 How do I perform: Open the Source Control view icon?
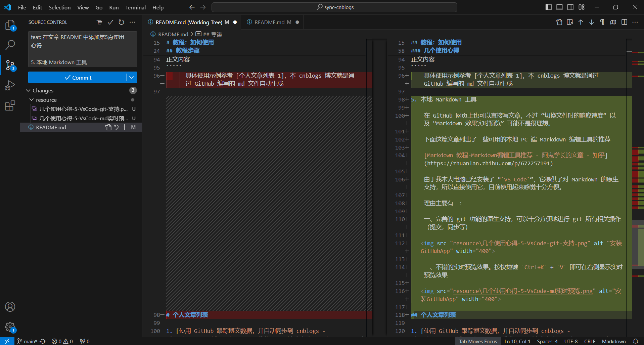click(10, 65)
